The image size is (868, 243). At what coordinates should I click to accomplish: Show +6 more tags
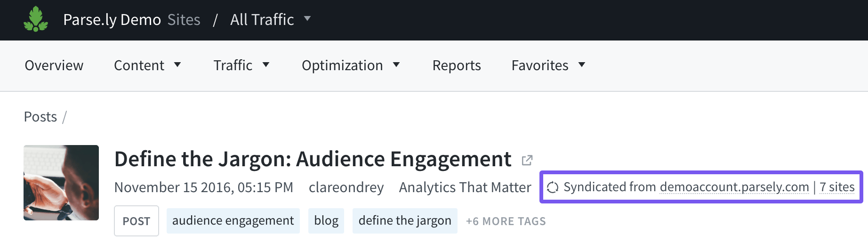pyautogui.click(x=506, y=221)
